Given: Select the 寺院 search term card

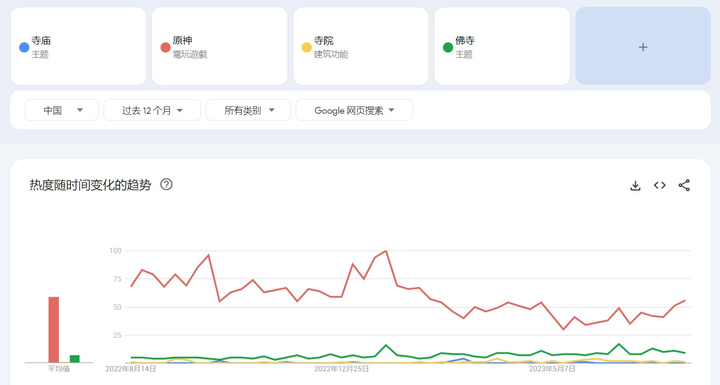Looking at the screenshot, I should click(x=361, y=46).
